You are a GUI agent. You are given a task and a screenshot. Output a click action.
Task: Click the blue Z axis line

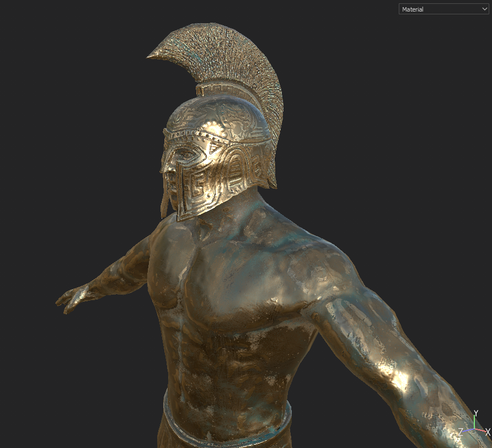(468, 430)
